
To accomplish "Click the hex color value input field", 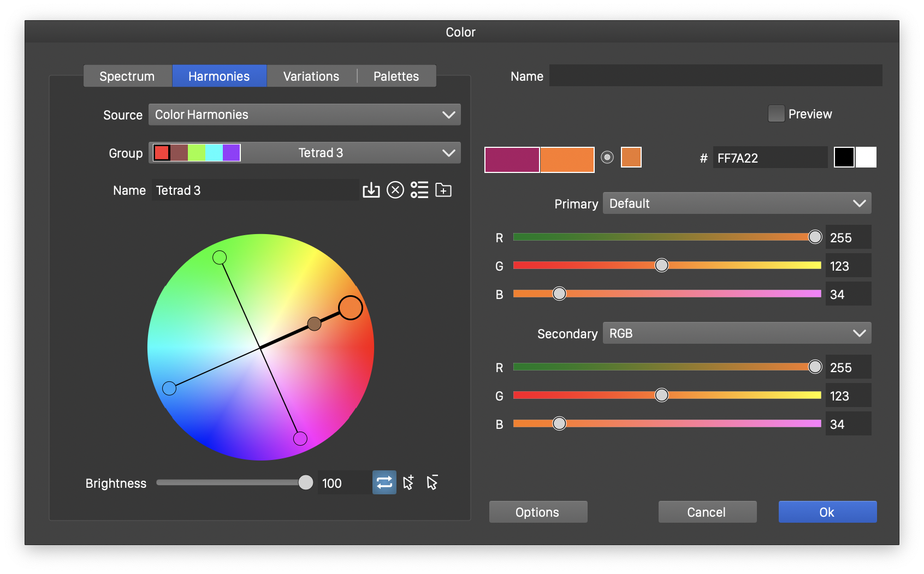I will coord(769,158).
